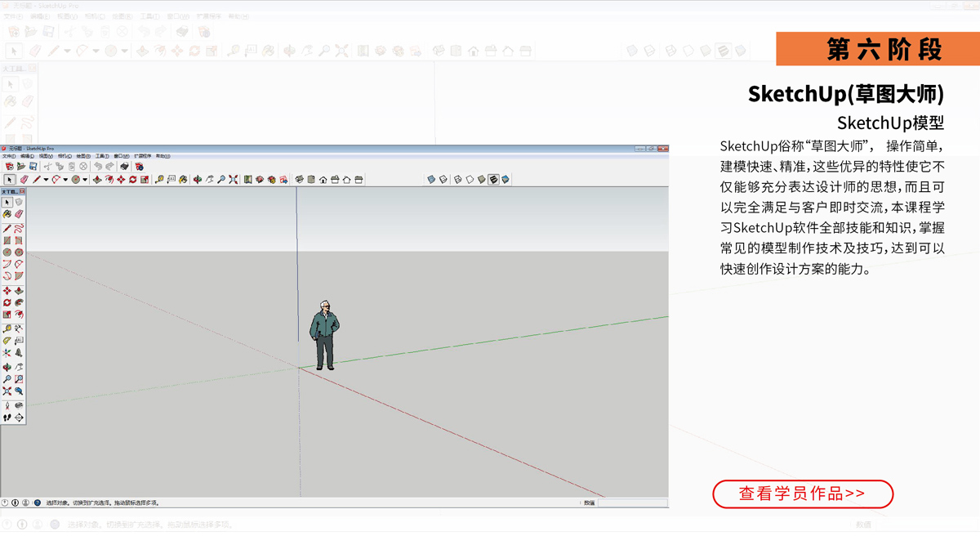Enable Monochrome face style

[506, 179]
